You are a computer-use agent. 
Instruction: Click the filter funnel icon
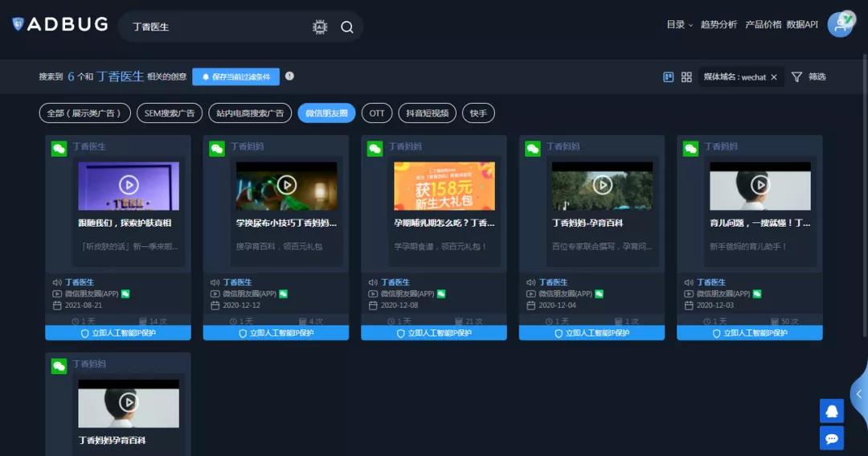point(796,77)
